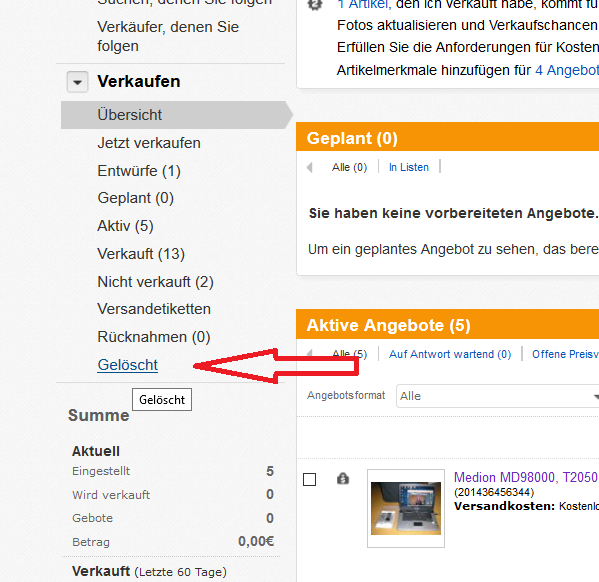Go to Jetzt verkaufen
The width and height of the screenshot is (599, 582).
(149, 143)
